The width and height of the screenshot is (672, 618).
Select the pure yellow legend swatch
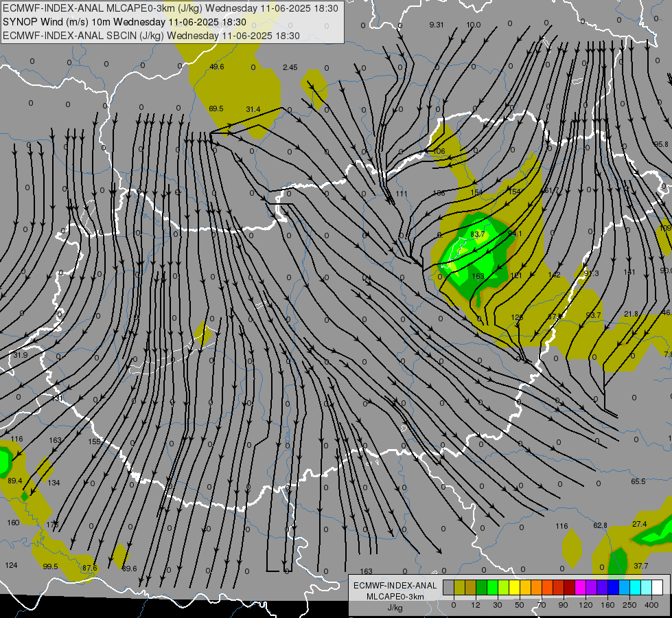click(x=515, y=588)
